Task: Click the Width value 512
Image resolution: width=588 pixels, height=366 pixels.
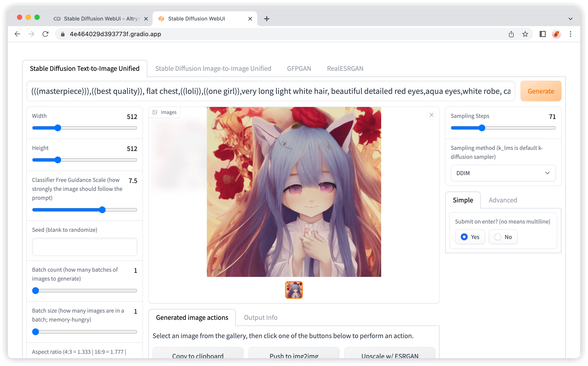Action: click(132, 117)
